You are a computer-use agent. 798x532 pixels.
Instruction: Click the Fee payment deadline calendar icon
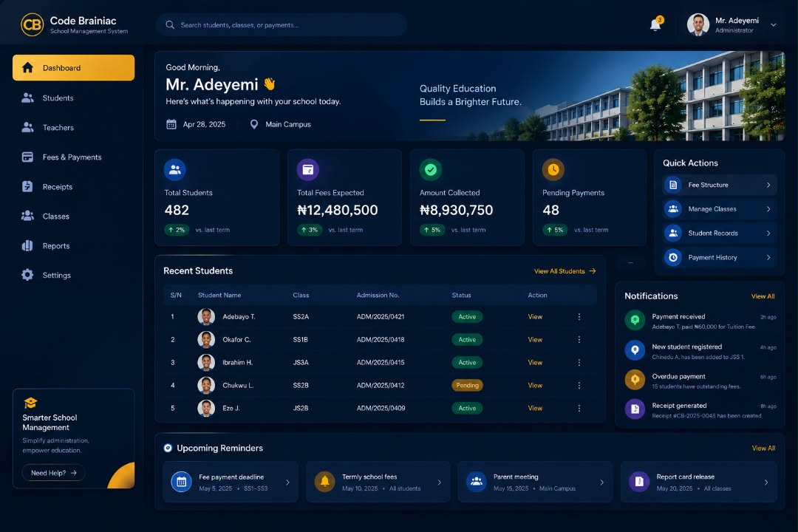click(181, 482)
